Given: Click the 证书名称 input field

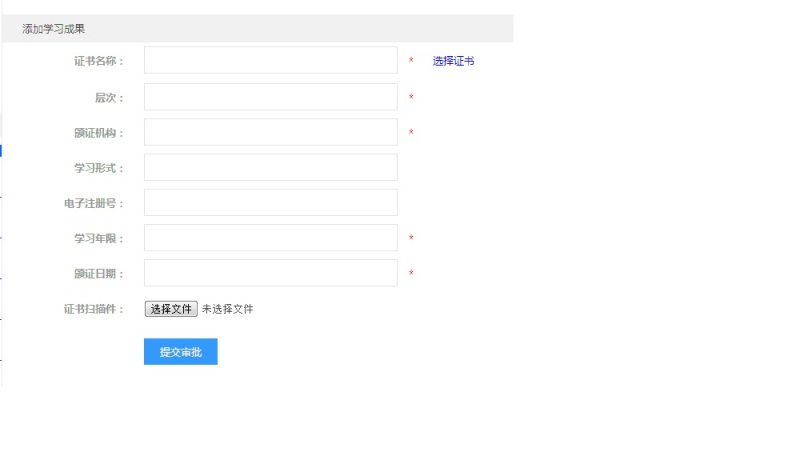Looking at the screenshot, I should point(270,61).
